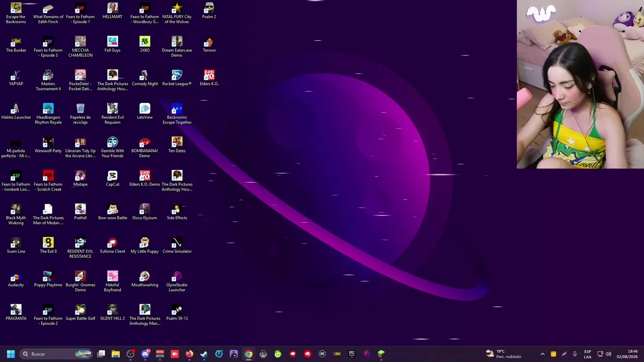Screen dimensions: 644x362
Task: Launch Firefox from the taskbar
Action: (x=189, y=354)
